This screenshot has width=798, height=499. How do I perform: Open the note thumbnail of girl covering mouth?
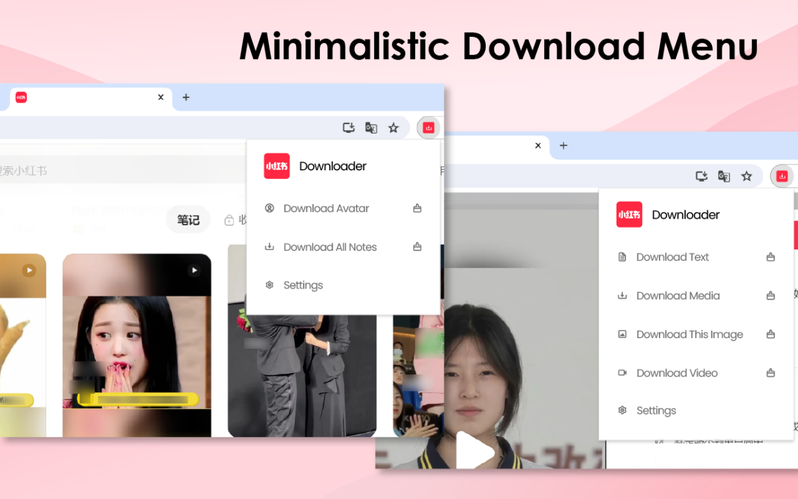tap(137, 345)
